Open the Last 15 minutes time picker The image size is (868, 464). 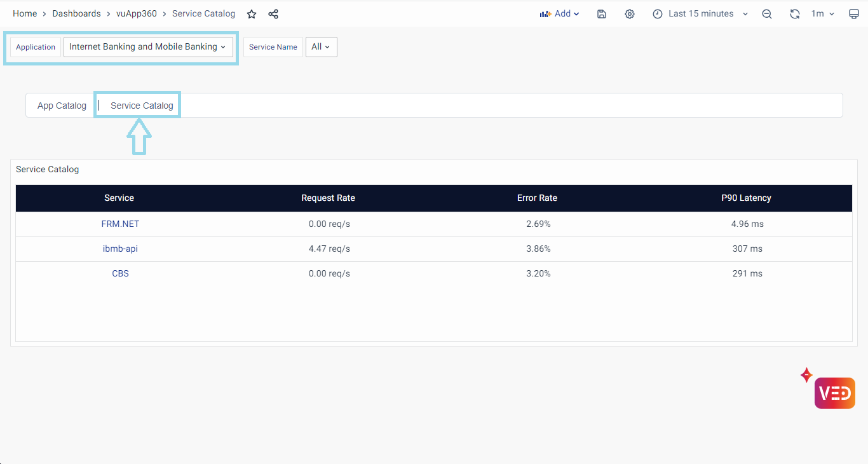(x=700, y=14)
